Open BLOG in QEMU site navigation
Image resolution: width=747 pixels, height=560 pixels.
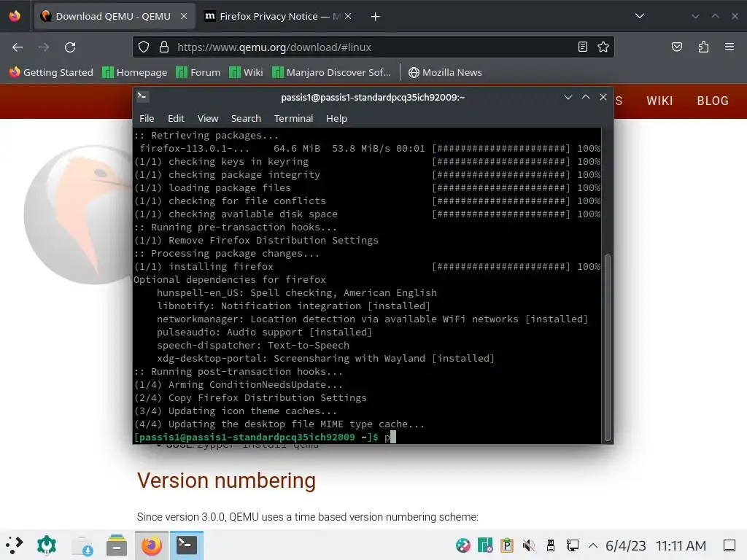coord(713,101)
